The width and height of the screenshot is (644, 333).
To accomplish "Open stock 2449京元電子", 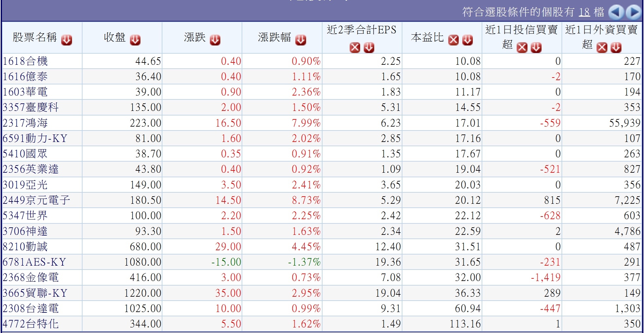I will pos(36,200).
